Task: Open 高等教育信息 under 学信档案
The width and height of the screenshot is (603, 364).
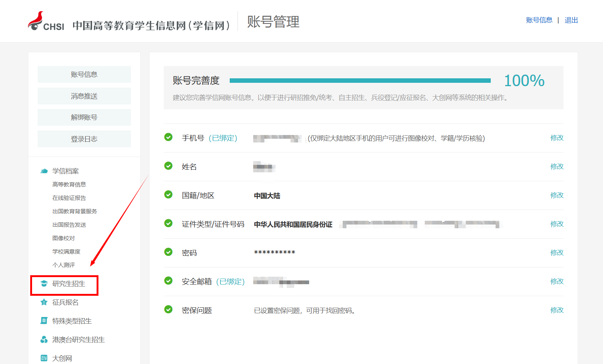Action: point(69,185)
